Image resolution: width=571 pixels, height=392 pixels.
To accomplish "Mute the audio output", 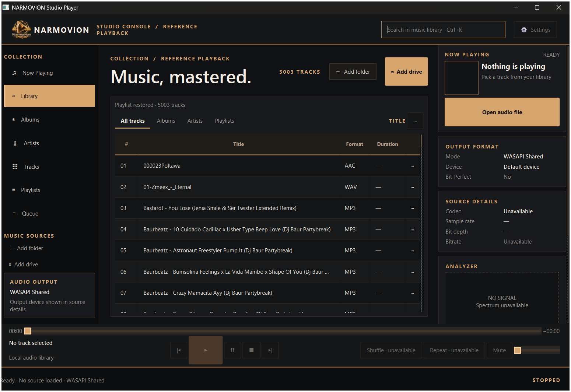I will click(500, 350).
